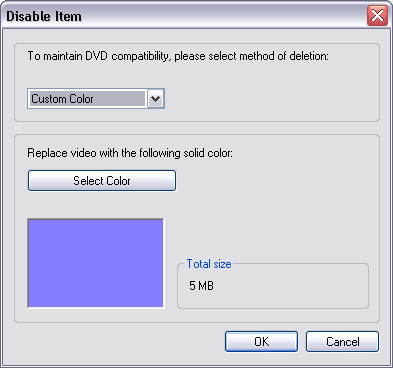393x368 pixels.
Task: Click the Total size group label
Action: point(209,264)
